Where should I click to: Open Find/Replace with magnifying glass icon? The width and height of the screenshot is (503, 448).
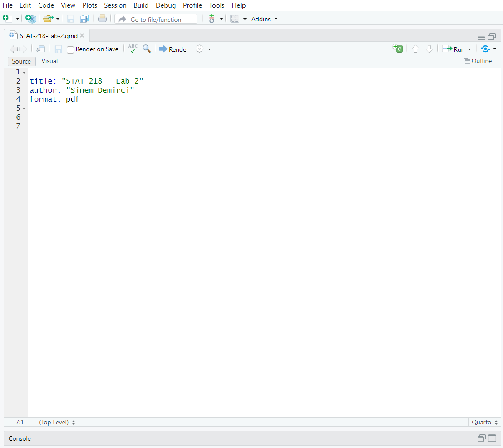click(x=147, y=49)
